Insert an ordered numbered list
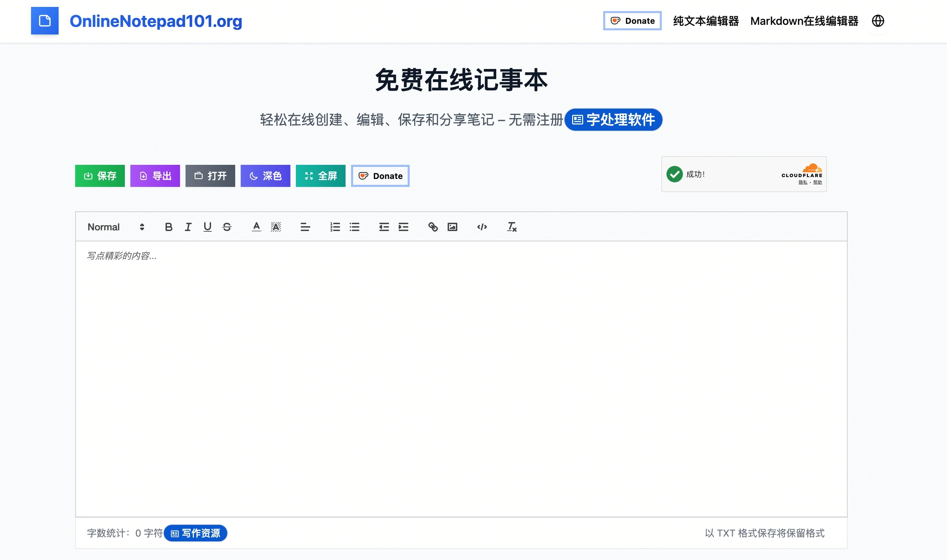Viewport: 947px width, 560px height. [x=335, y=227]
